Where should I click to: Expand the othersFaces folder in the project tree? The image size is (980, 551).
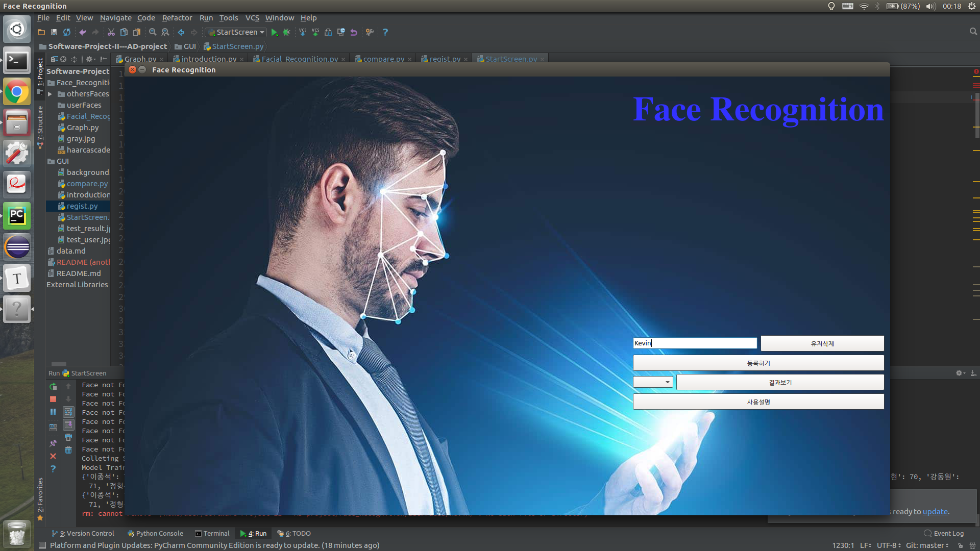click(50, 94)
